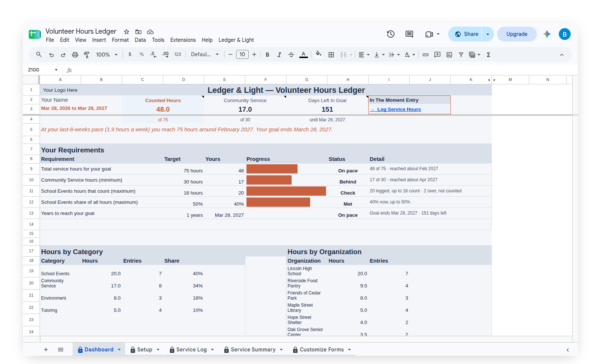Open the Dashboard tab dropdown arrow
Screen dimensions: 601x364
click(119, 350)
